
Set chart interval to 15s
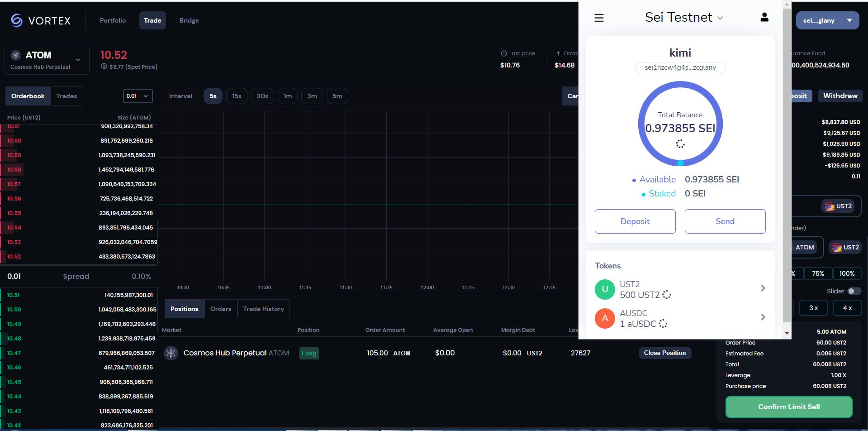click(x=237, y=96)
